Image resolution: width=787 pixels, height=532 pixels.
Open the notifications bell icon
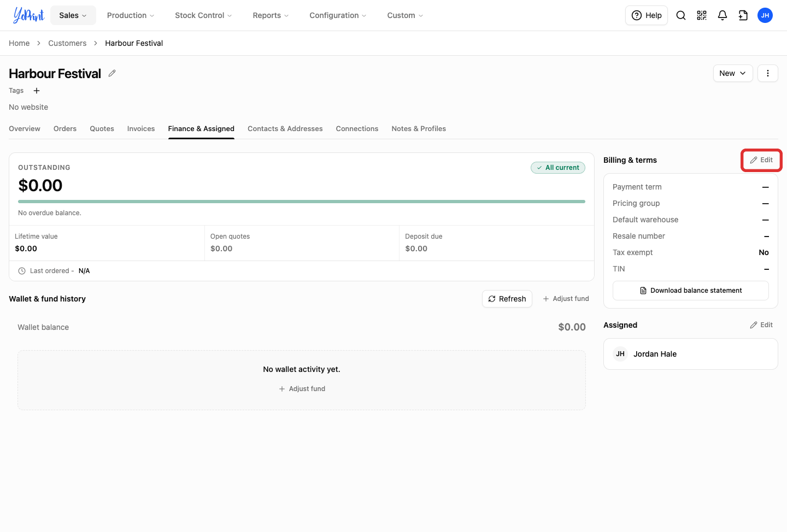point(723,15)
